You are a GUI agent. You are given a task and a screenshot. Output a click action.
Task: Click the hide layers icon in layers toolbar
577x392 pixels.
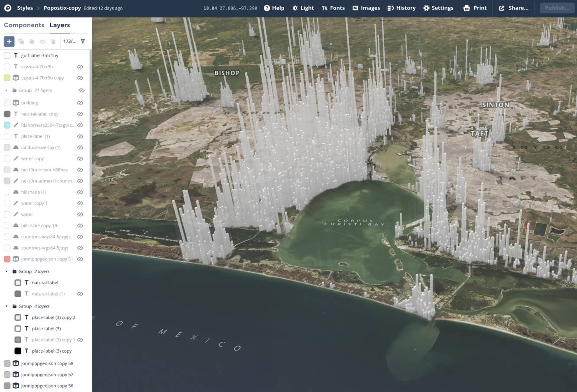(42, 42)
